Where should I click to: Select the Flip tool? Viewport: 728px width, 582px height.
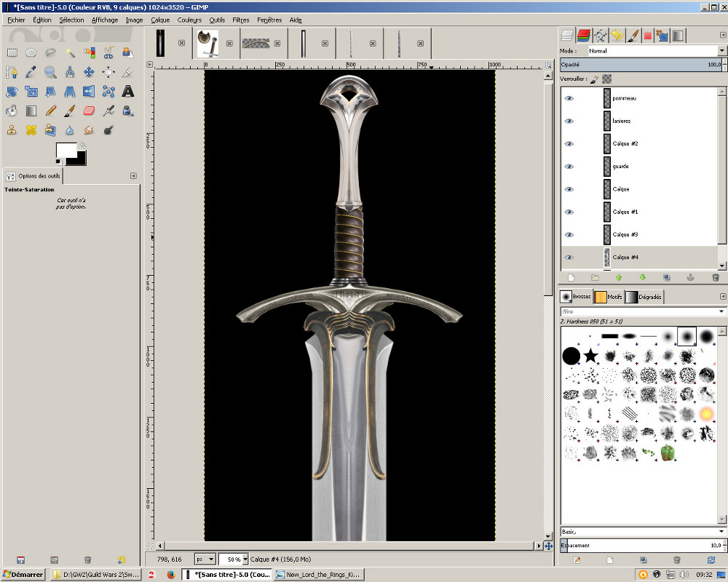89,92
